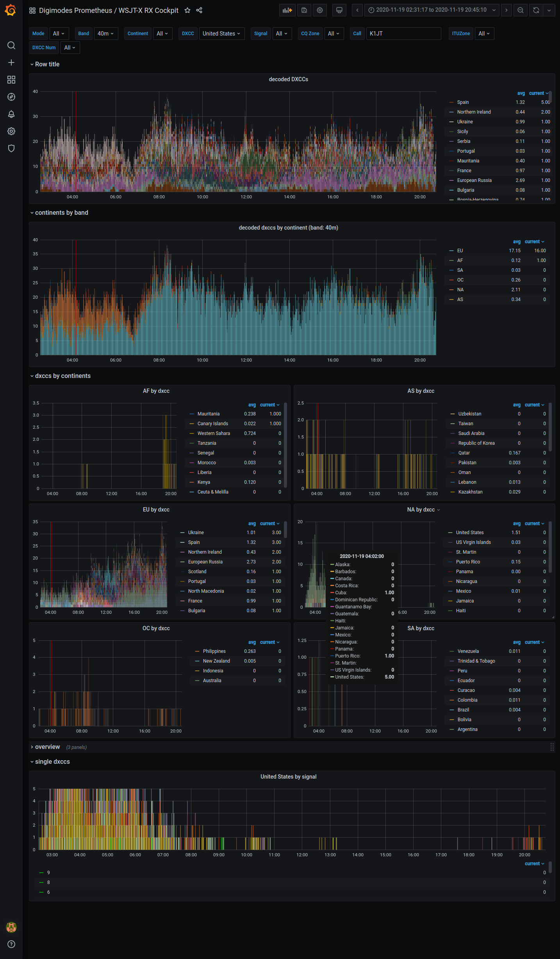Toggle Venezuela series in SA legend
This screenshot has width=560, height=959.
pos(468,651)
